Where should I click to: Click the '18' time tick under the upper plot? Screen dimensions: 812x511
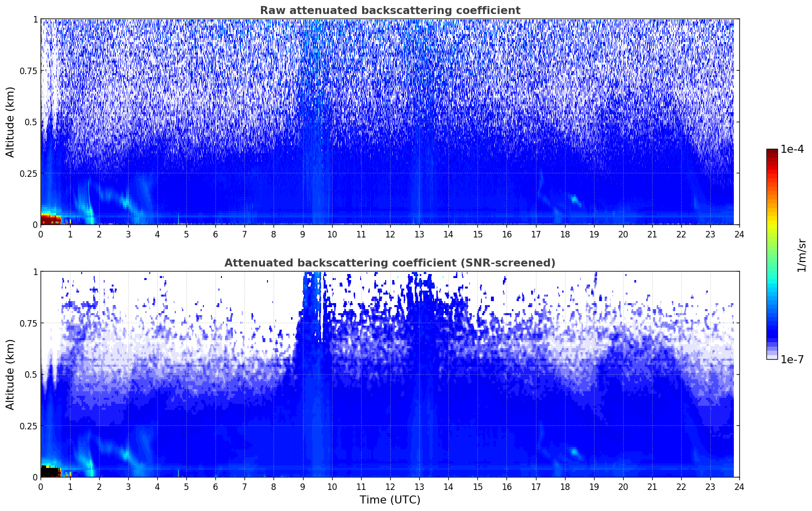(565, 234)
